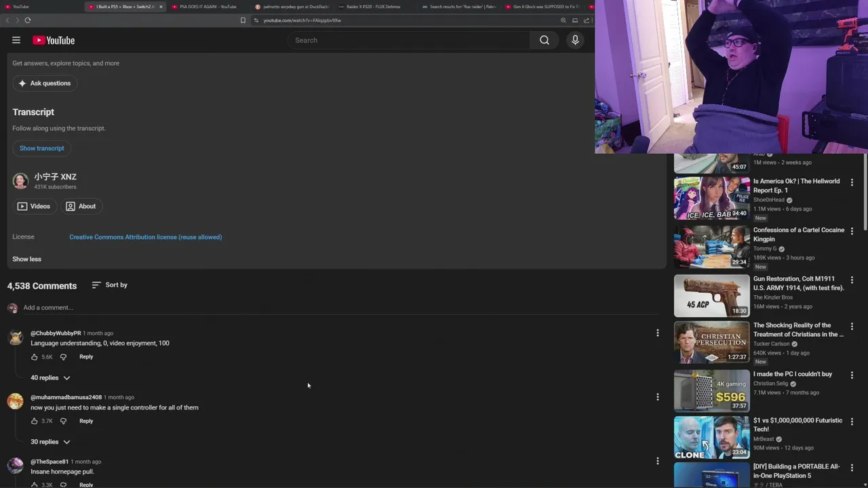Open options menu for @ChubbyWubbyPR comment
Image resolution: width=868 pixels, height=488 pixels.
pyautogui.click(x=657, y=333)
